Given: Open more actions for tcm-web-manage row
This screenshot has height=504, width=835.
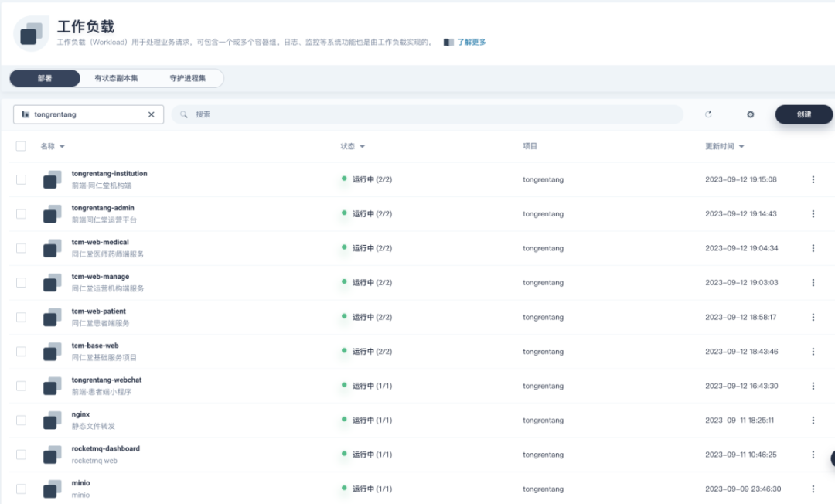Looking at the screenshot, I should point(813,283).
